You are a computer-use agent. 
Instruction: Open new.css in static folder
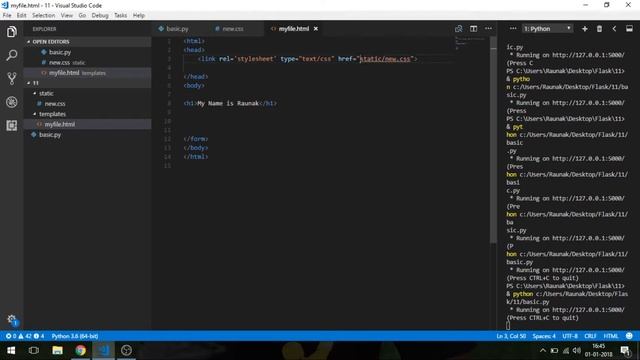pos(88,104)
